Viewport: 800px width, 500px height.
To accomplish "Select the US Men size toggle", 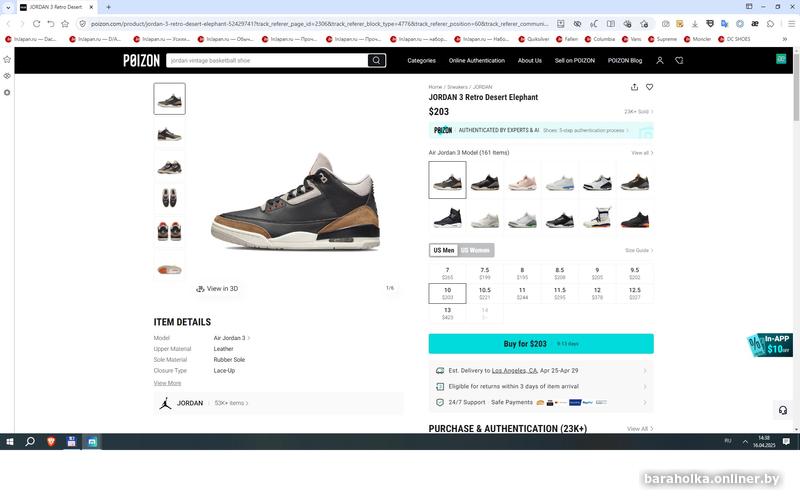I will (443, 251).
